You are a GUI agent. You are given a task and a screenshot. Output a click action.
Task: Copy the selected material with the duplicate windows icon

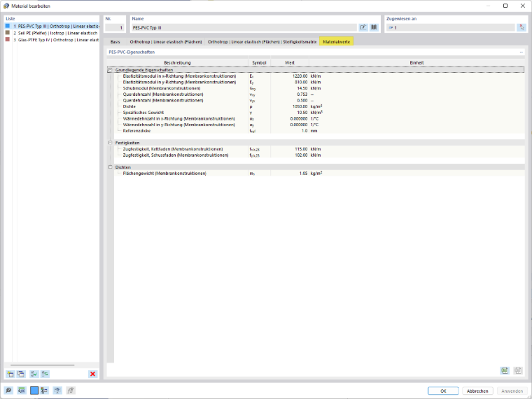click(x=21, y=374)
